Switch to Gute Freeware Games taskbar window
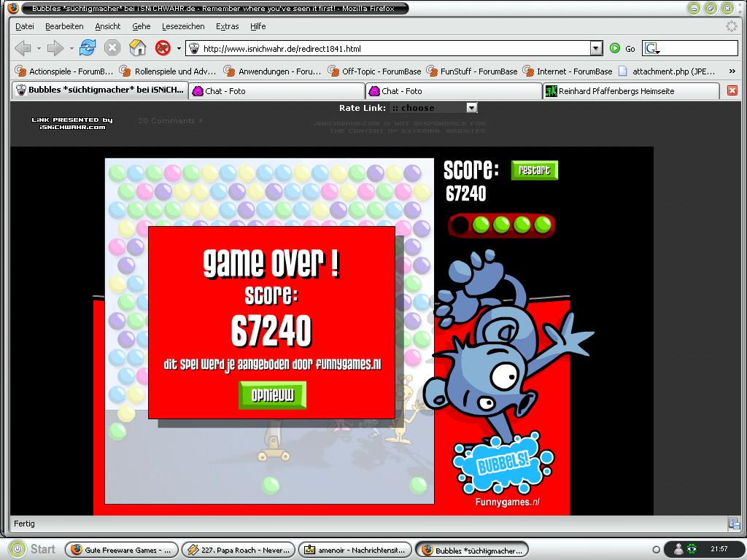 pyautogui.click(x=122, y=550)
